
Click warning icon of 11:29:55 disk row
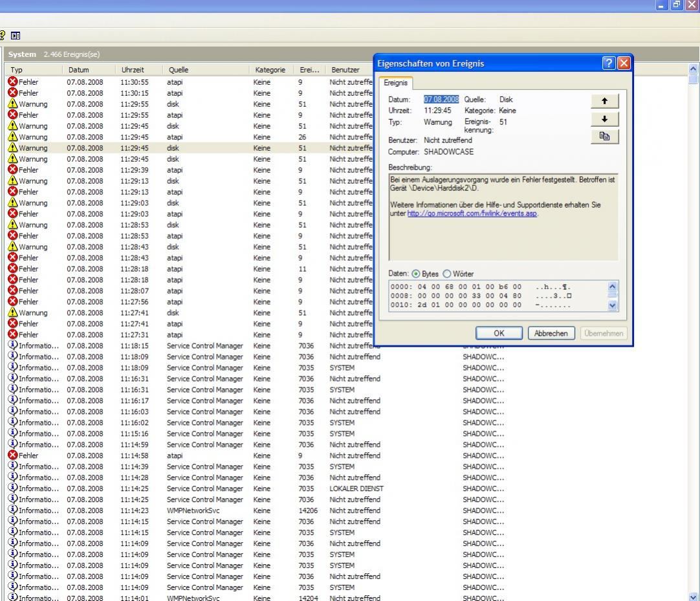click(x=12, y=104)
